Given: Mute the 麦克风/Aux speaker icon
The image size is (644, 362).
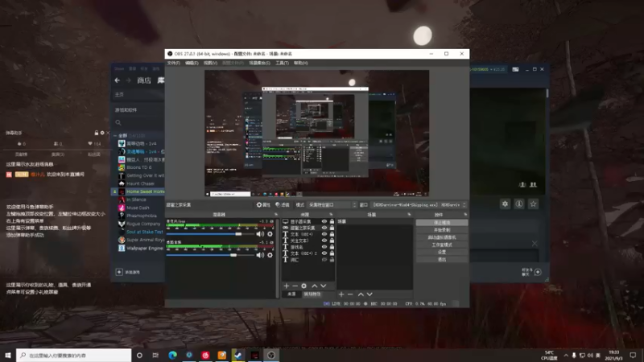Looking at the screenshot, I should (260, 234).
